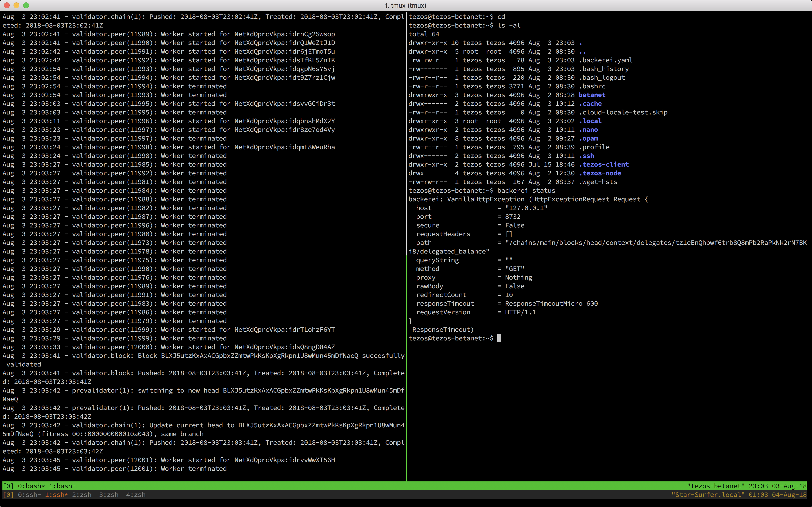This screenshot has height=507, width=812.
Task: Click the .tezos-client directory entry
Action: point(604,164)
